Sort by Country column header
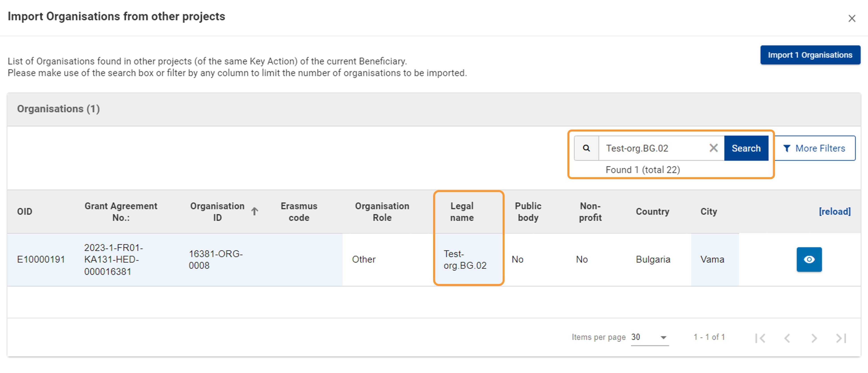This screenshot has height=373, width=868. (652, 211)
